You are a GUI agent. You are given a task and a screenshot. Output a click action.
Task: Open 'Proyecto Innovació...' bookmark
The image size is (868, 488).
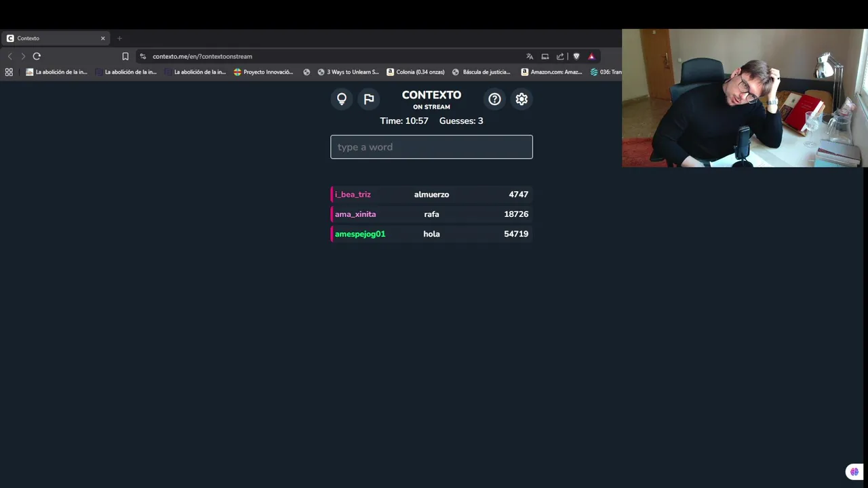[263, 72]
